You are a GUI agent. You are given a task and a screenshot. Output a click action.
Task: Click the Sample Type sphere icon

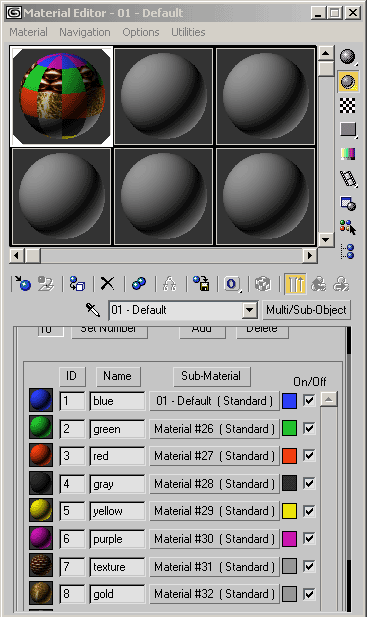[348, 57]
